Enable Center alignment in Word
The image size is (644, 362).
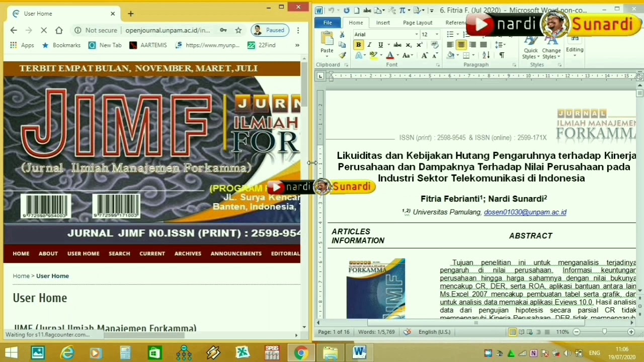coord(461,45)
